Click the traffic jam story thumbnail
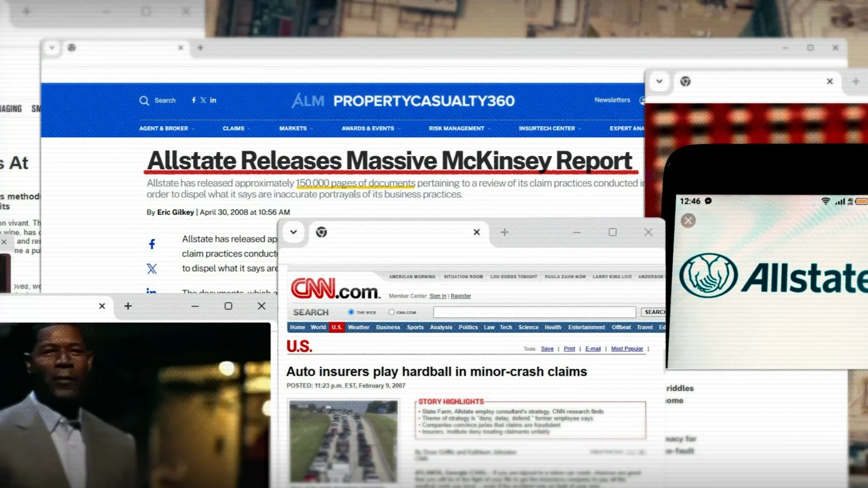 [x=344, y=441]
